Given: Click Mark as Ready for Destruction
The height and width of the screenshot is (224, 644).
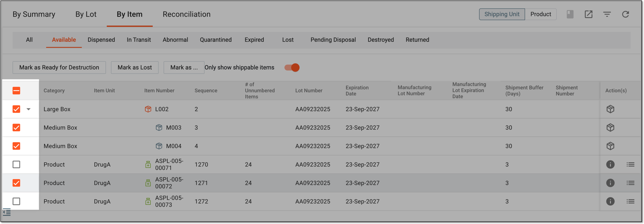Looking at the screenshot, I should click(x=59, y=67).
